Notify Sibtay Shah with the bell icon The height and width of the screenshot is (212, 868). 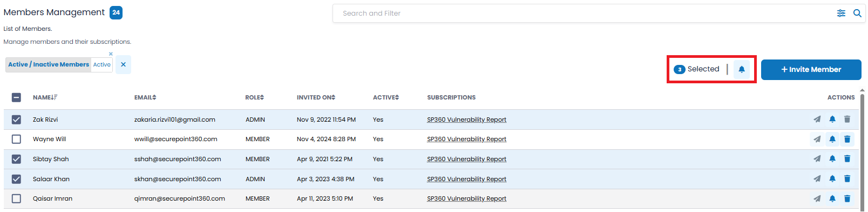(x=832, y=159)
